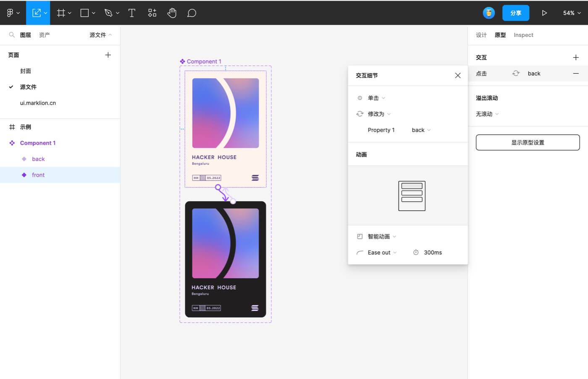Click the clock icon beside 300ms

pyautogui.click(x=416, y=253)
